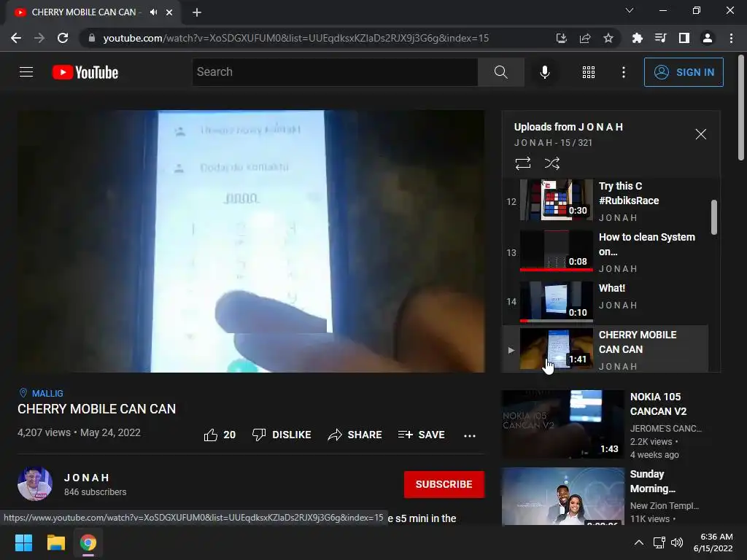Screen dimensions: 747x560
Task: Like the video with thumbs up
Action: click(x=220, y=435)
